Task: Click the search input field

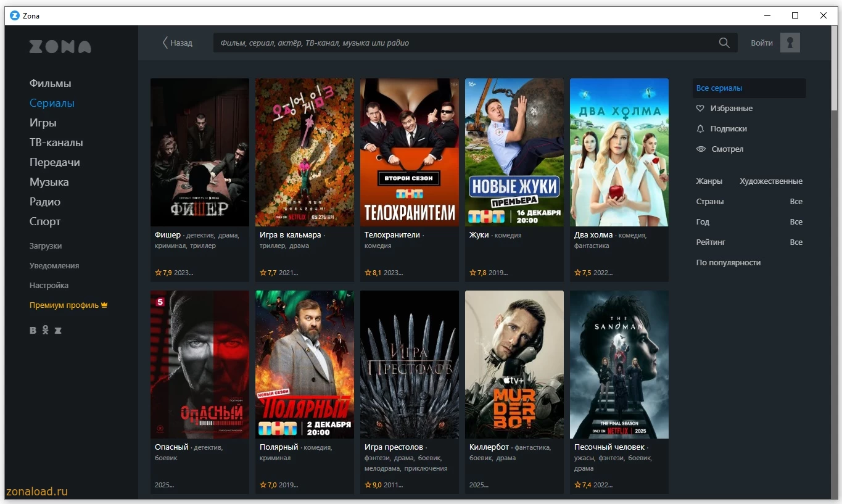Action: point(466,43)
